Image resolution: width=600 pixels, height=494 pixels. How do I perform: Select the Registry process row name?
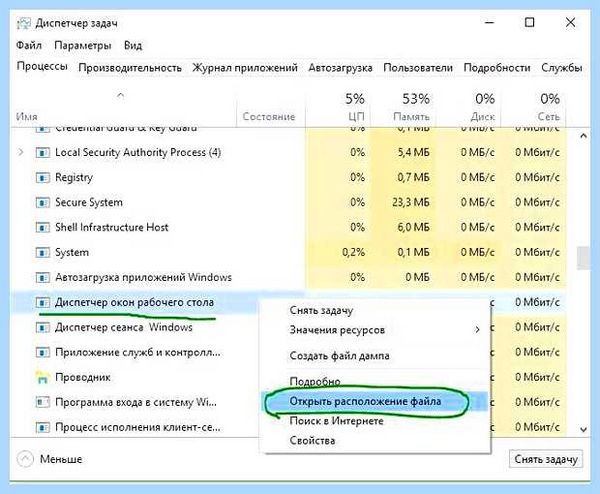click(74, 178)
